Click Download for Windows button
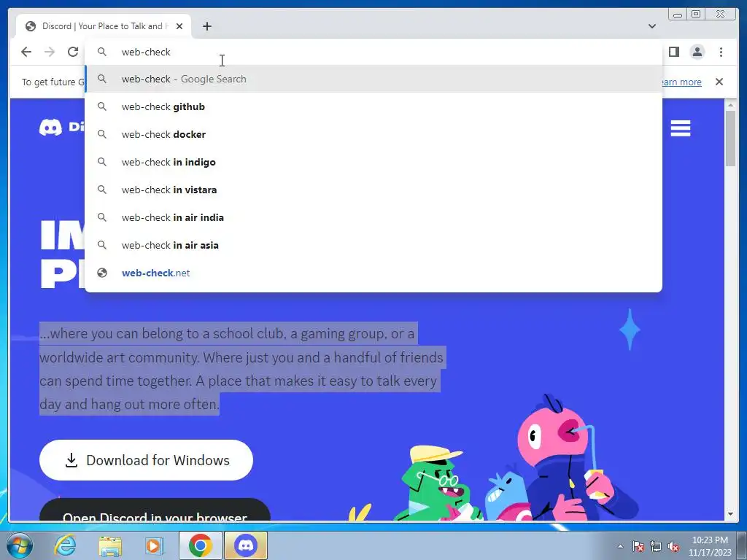 [x=146, y=460]
